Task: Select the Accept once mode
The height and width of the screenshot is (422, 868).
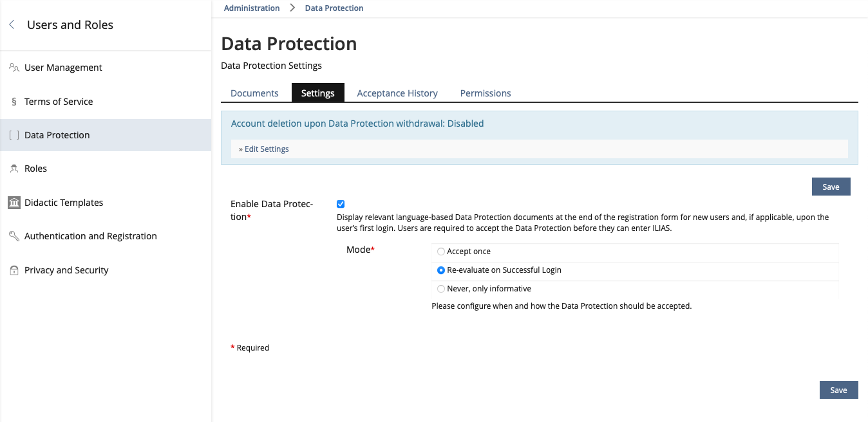Action: point(441,252)
